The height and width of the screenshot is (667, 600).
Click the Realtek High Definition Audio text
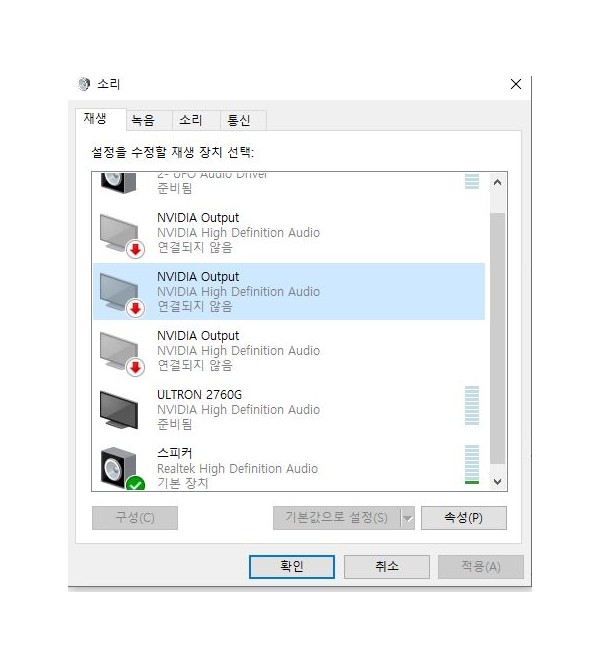(x=237, y=469)
